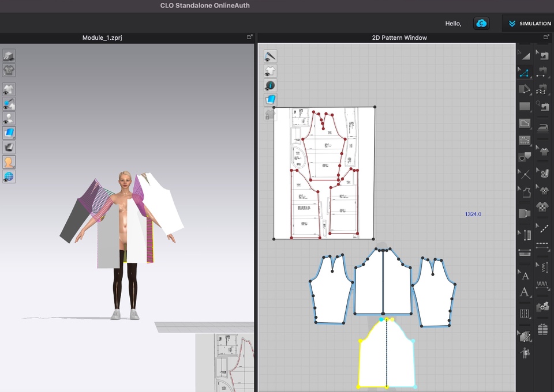
Task: Click the Puffer jacket tool icon
Action: [542, 329]
